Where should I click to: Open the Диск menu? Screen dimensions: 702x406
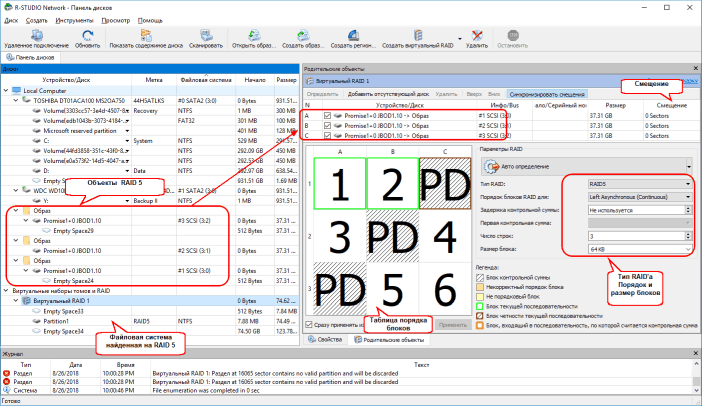(x=11, y=21)
